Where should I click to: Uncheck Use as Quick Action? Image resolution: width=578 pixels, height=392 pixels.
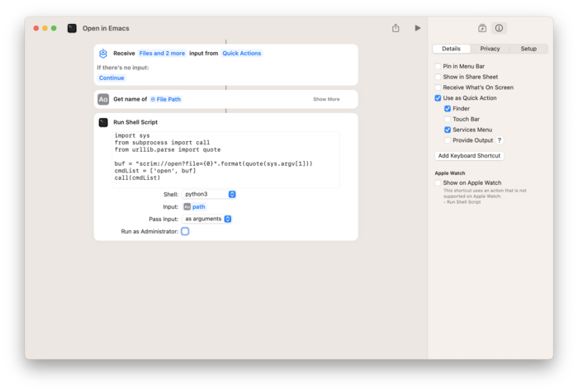click(438, 98)
